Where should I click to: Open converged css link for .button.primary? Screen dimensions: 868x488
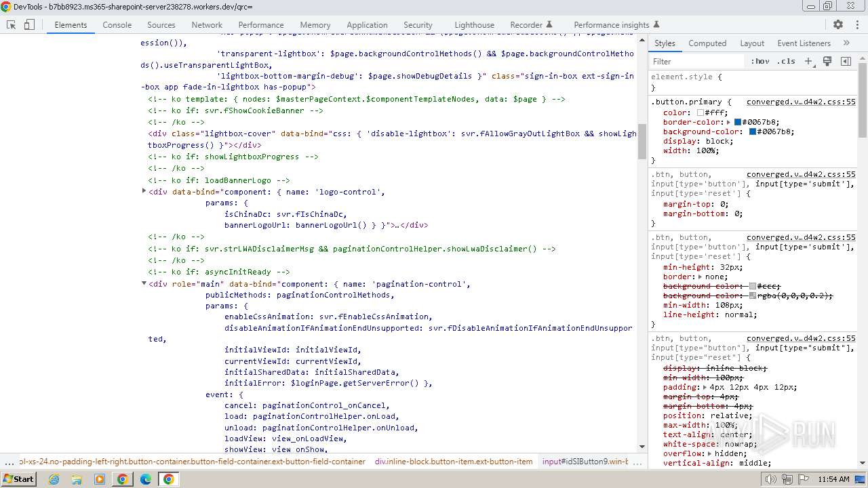801,102
